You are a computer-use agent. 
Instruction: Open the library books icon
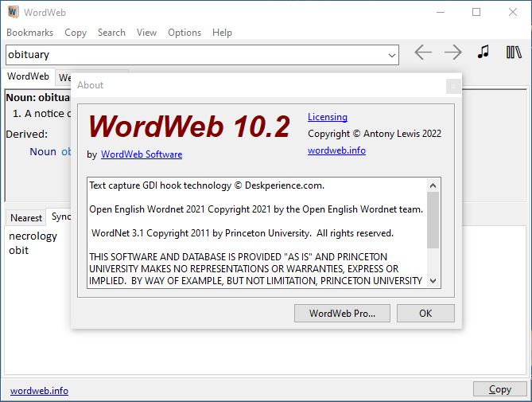tap(514, 53)
